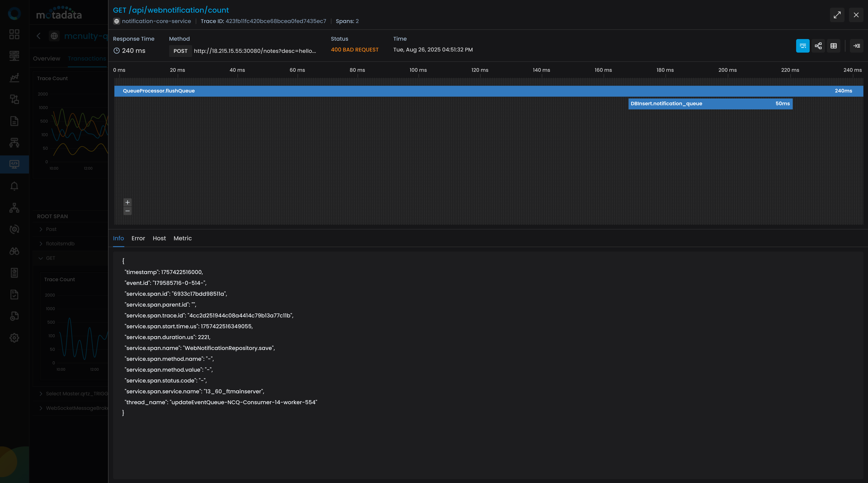Switch to the Error tab

pos(138,238)
